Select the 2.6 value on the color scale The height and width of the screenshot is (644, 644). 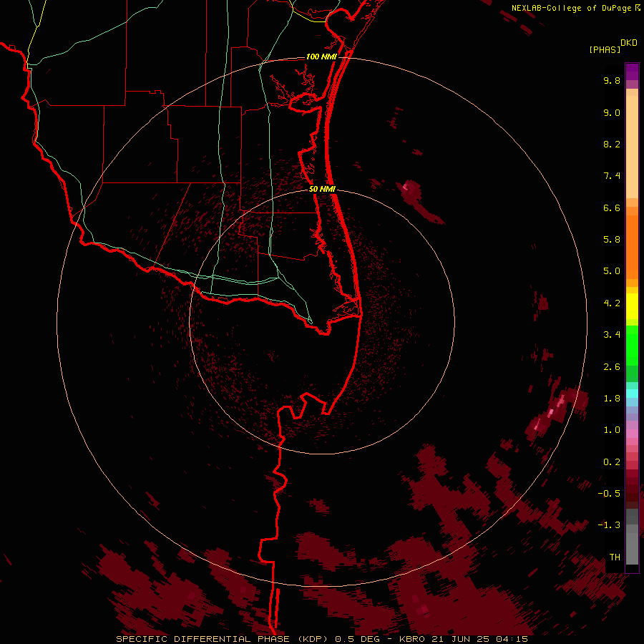tap(612, 367)
